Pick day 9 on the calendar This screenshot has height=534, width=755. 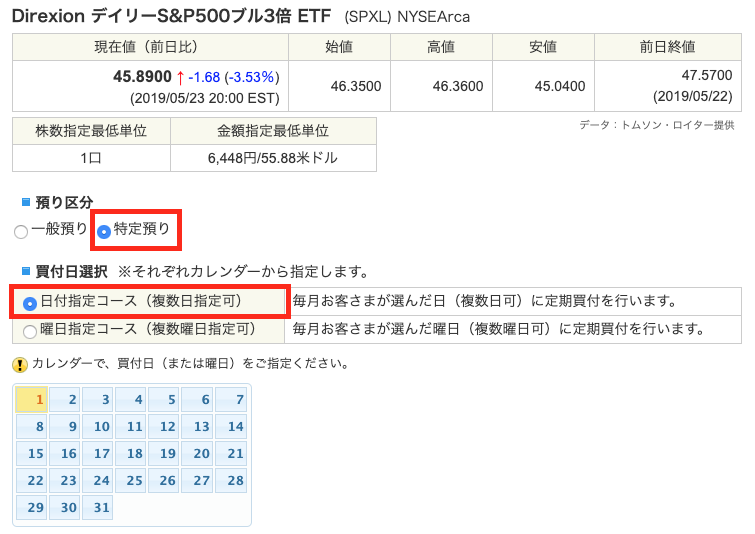tap(65, 427)
